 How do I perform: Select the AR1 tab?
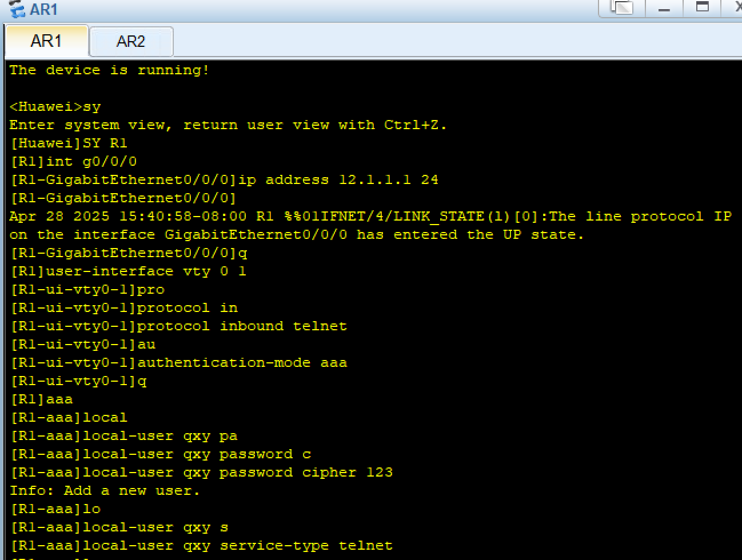[x=46, y=41]
